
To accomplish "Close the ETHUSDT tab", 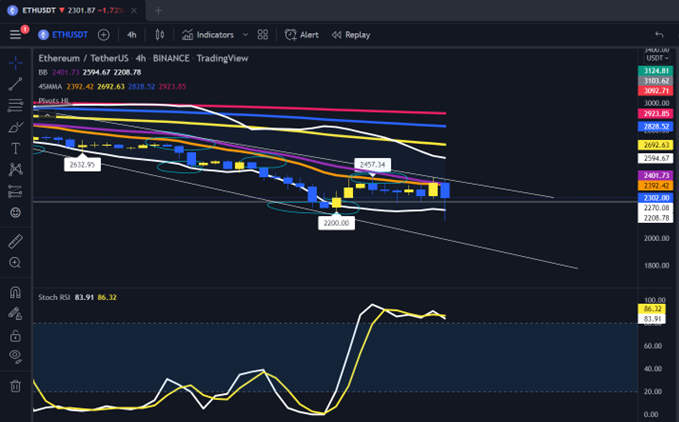I will (x=134, y=10).
